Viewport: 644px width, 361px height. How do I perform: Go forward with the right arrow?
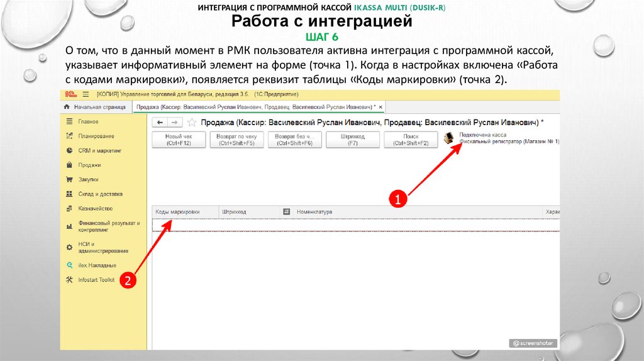175,123
